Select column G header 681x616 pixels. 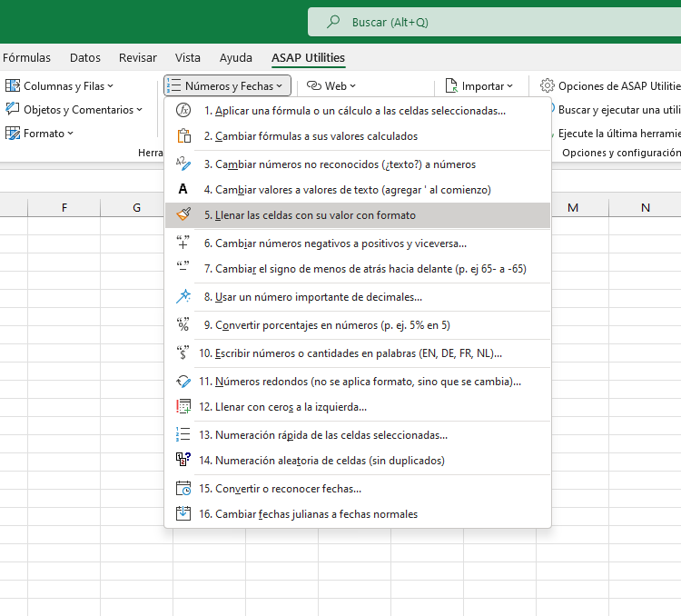pyautogui.click(x=136, y=208)
